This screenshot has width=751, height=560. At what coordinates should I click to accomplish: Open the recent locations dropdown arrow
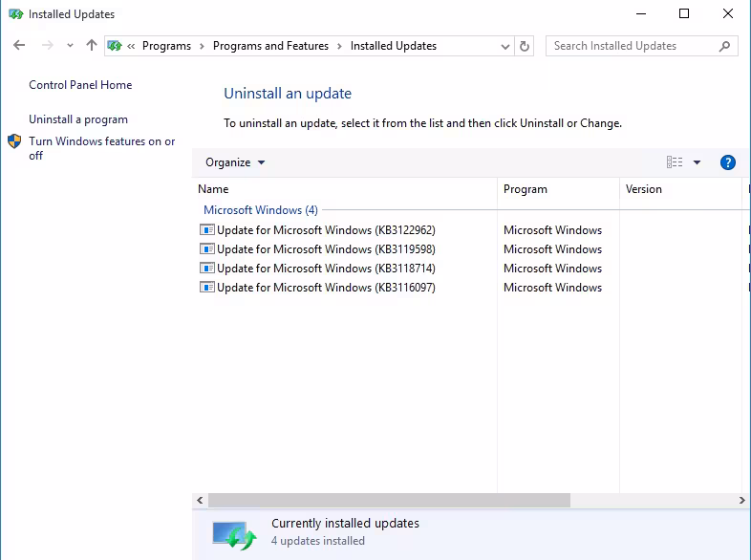tap(70, 46)
